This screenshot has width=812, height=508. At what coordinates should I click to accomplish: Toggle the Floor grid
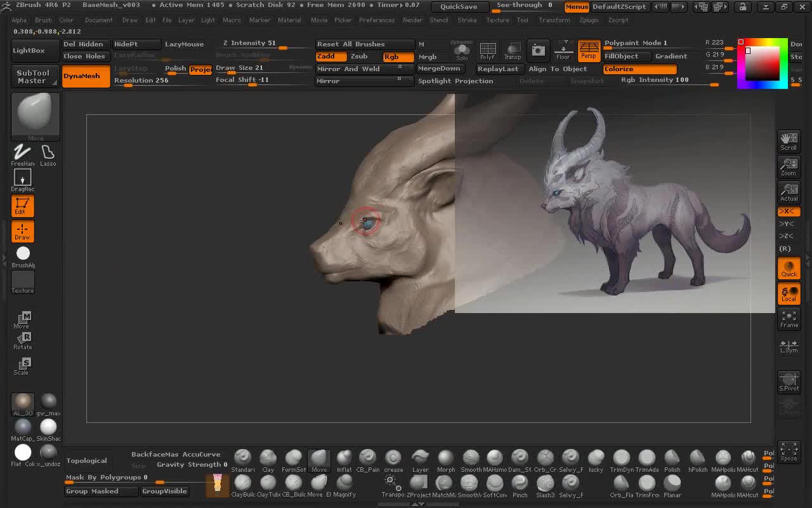[563, 50]
